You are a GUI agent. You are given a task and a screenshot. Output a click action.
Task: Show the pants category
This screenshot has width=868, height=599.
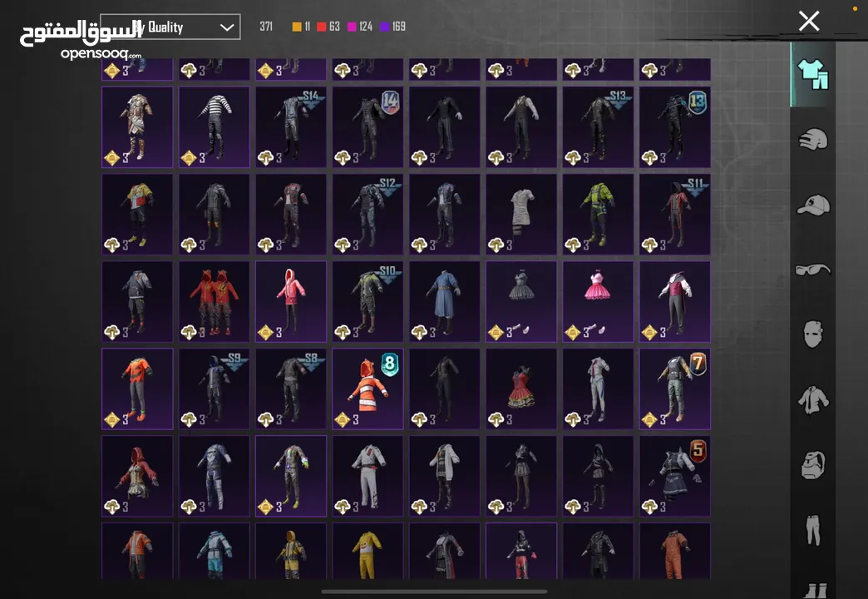[x=812, y=530]
